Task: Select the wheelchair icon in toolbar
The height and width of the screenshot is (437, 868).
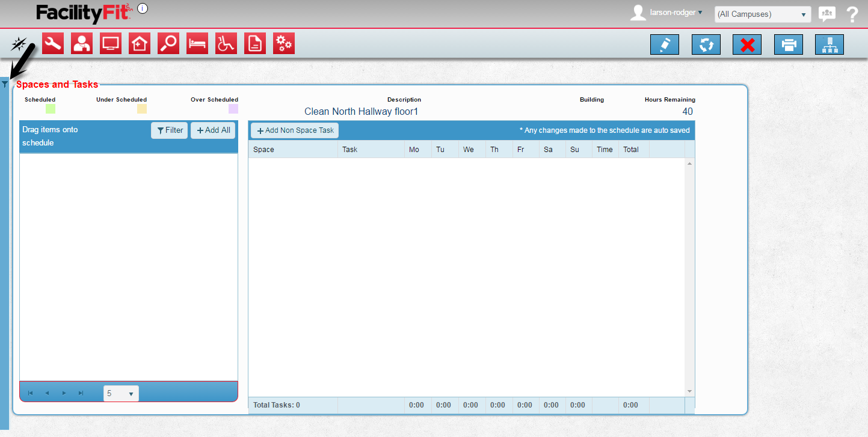Action: [x=226, y=44]
